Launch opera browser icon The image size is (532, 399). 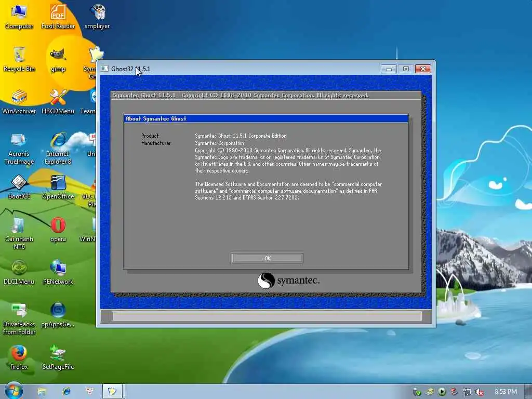pos(58,230)
